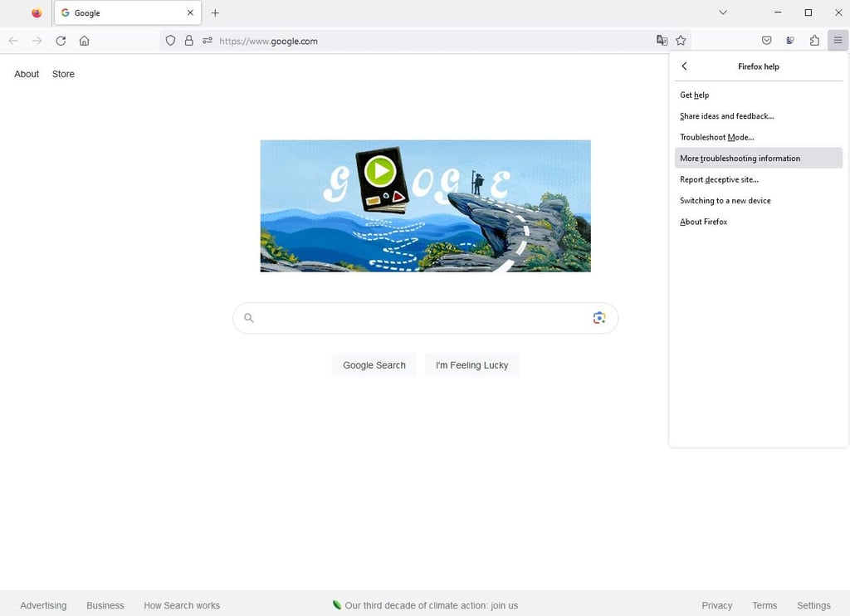This screenshot has height=616, width=850.
Task: Click the magnifier icon in search box
Action: (249, 318)
